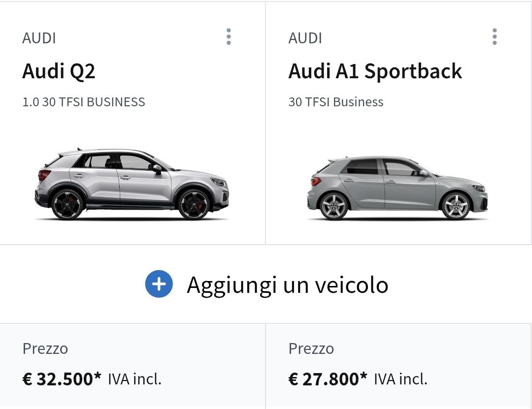
Task: Open the "Audi Q2" model title
Action: tap(59, 71)
